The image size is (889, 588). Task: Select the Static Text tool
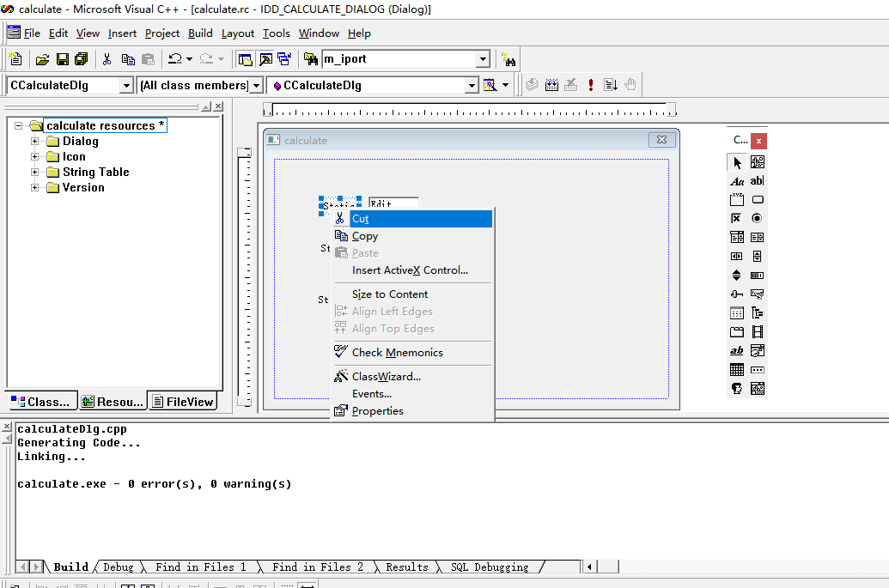pyautogui.click(x=736, y=180)
